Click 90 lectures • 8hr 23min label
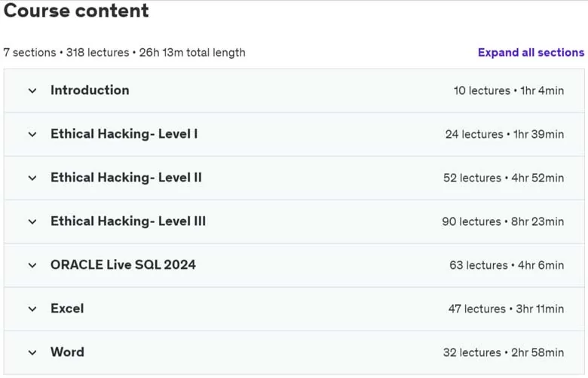The height and width of the screenshot is (378, 588). pyautogui.click(x=503, y=221)
